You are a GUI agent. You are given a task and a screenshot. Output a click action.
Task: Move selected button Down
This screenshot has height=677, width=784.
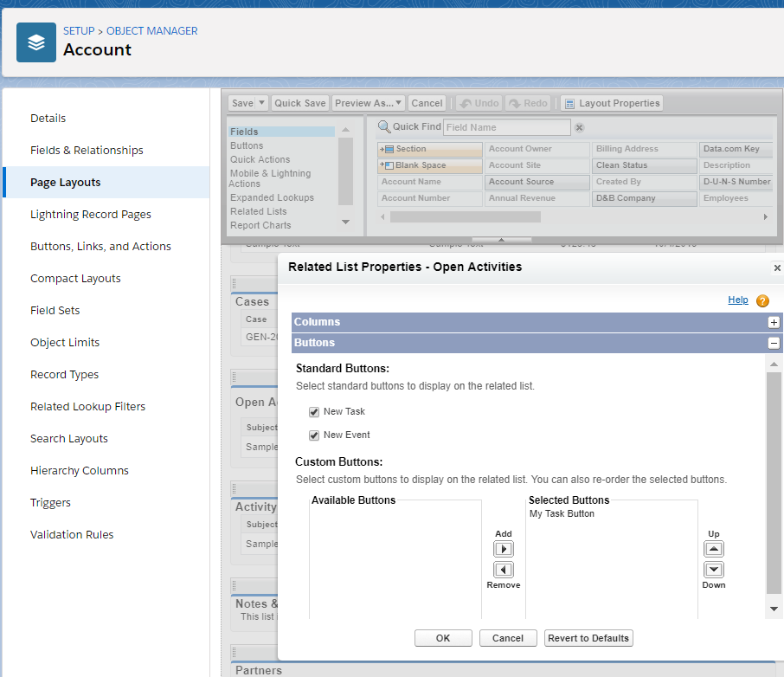714,570
